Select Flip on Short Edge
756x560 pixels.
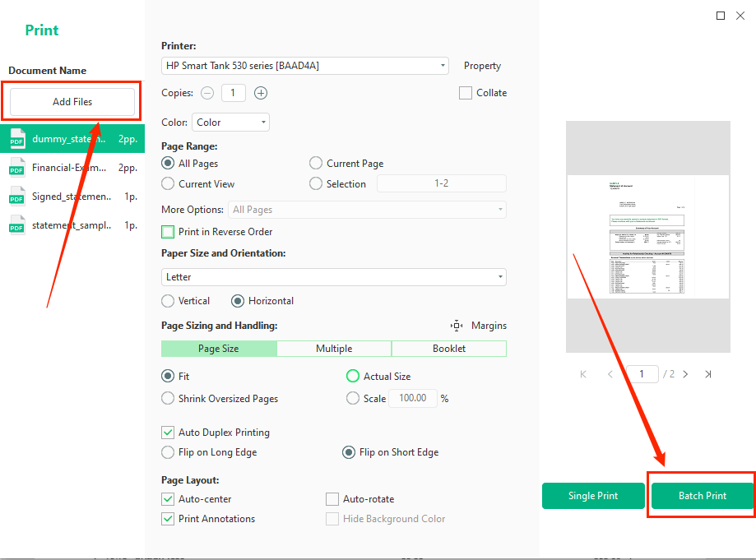tap(349, 452)
